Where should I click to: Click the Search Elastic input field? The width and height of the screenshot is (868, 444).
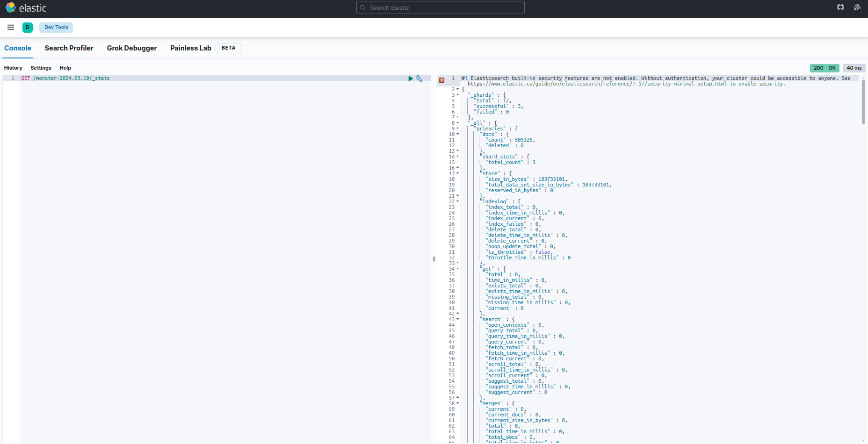point(440,7)
